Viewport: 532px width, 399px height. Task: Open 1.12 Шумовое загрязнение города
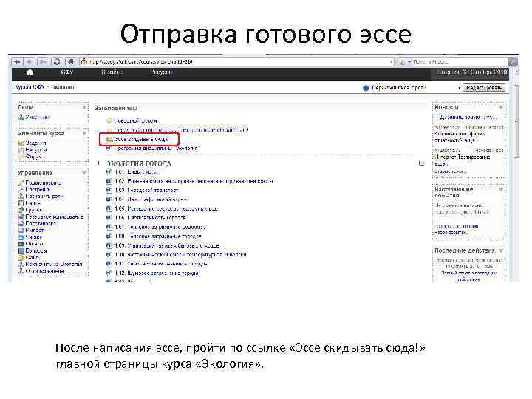click(157, 273)
